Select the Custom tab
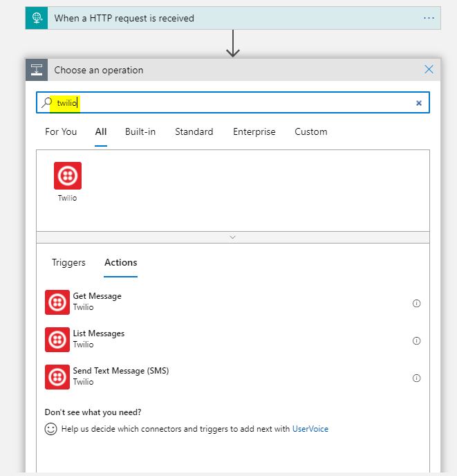Screen dimensions: 457x476 (x=310, y=131)
